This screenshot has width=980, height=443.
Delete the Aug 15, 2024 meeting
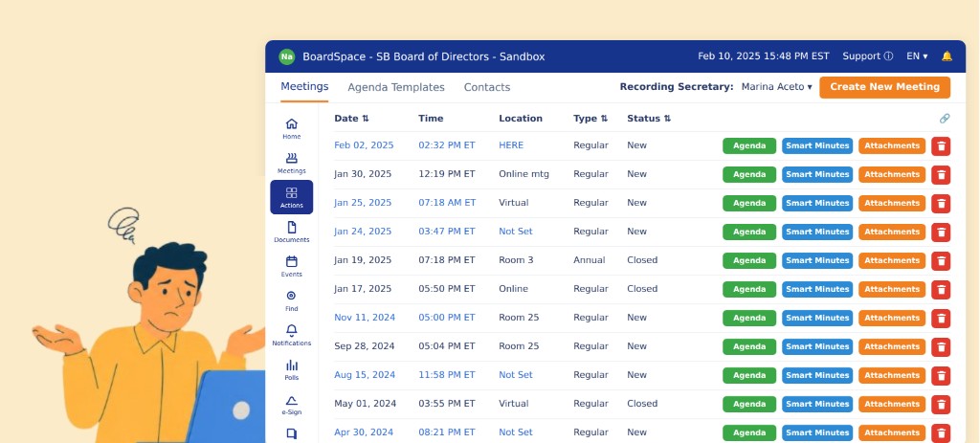pos(941,375)
